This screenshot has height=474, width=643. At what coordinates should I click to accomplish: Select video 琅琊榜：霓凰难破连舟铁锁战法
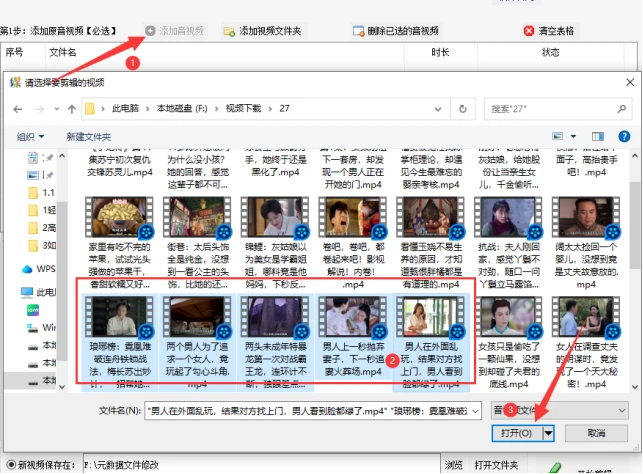(119, 342)
